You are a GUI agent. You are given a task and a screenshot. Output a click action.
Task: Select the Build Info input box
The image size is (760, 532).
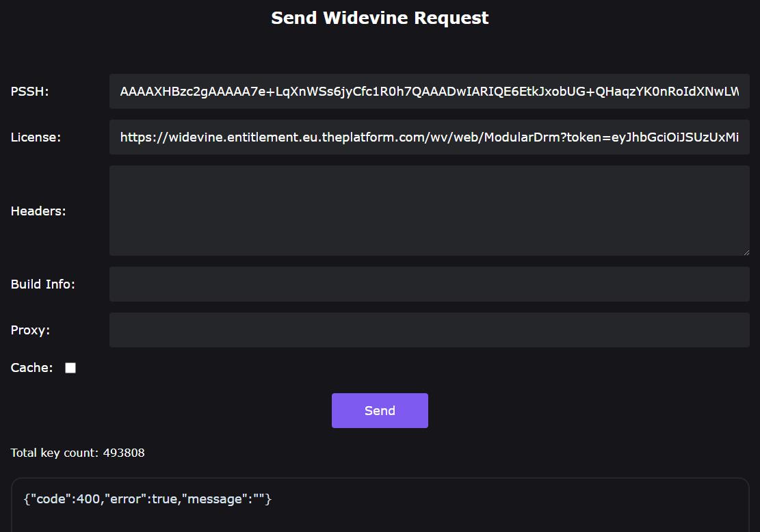click(429, 284)
